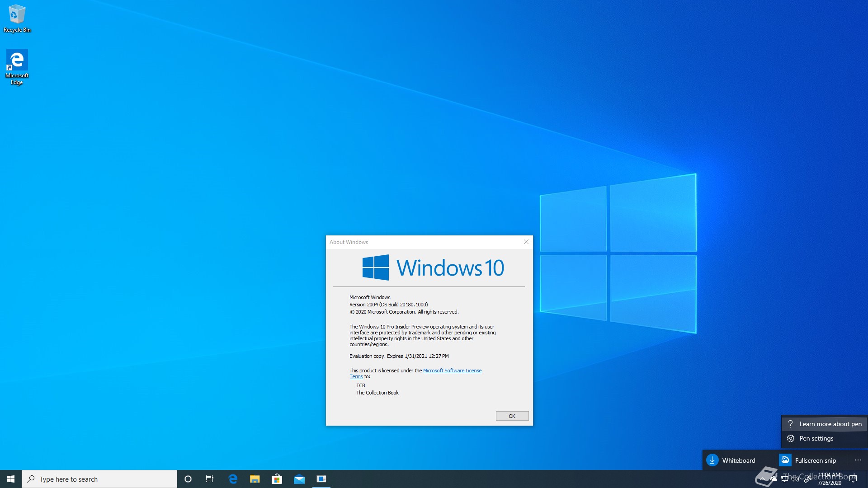The image size is (868, 488).
Task: Open Task View on the taskbar
Action: pos(210,479)
